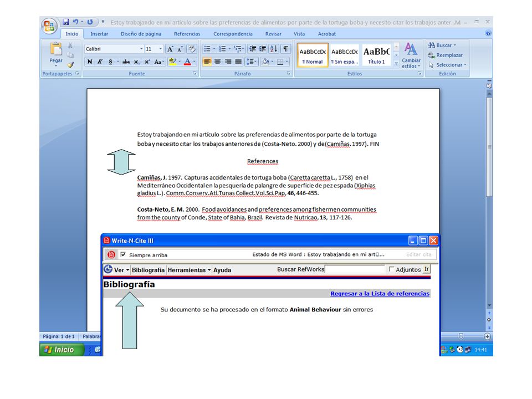Open the Diseño de página tab
This screenshot has height=399, width=532.
(141, 34)
